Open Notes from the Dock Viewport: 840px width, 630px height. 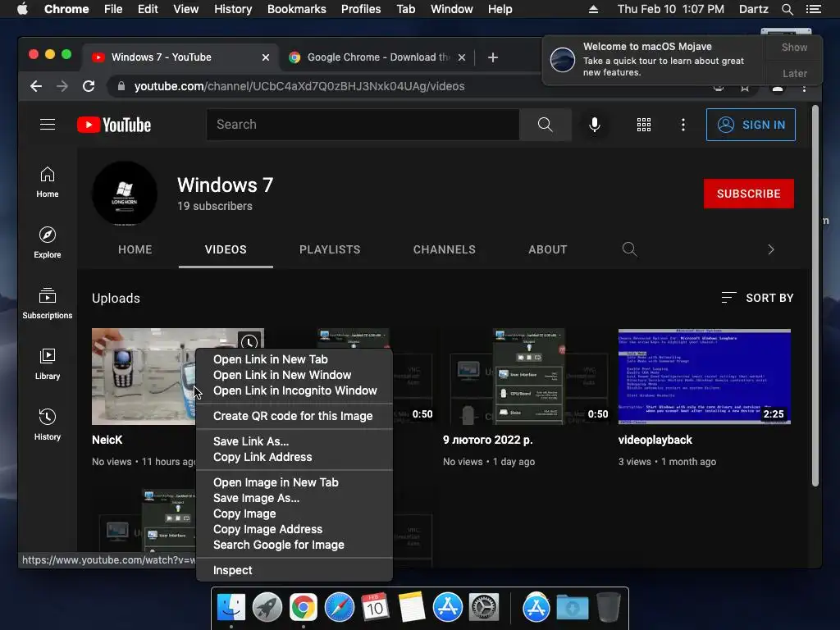pyautogui.click(x=412, y=608)
